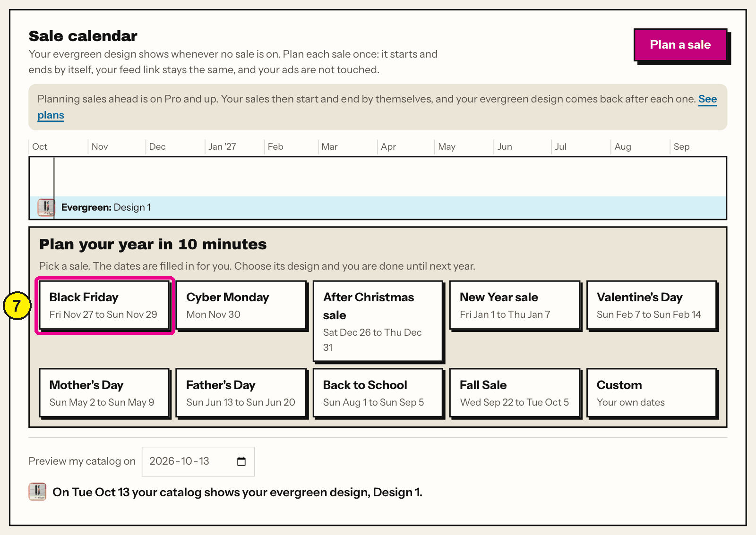Click the Oct month label on timeline
The height and width of the screenshot is (535, 756).
40,147
